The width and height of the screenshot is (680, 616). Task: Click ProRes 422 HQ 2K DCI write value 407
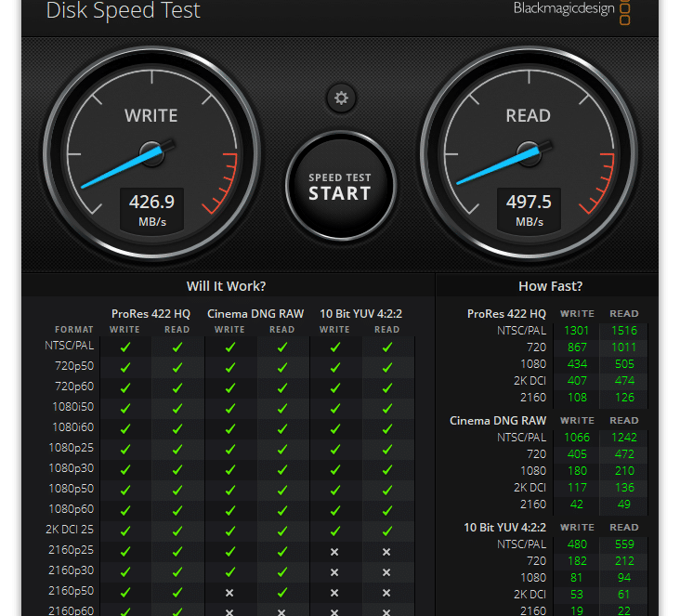(577, 381)
